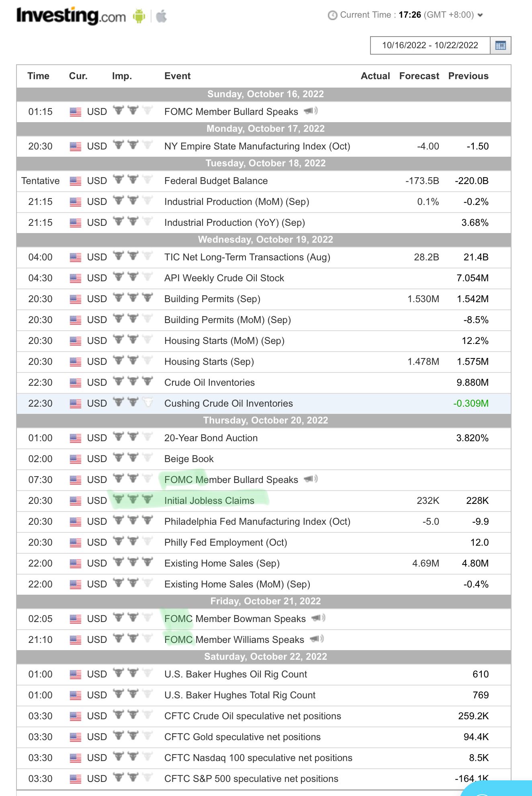Screen dimensions: 532x796
Task: Click bull importance icons for Initial Jobless Claims
Action: tap(133, 499)
